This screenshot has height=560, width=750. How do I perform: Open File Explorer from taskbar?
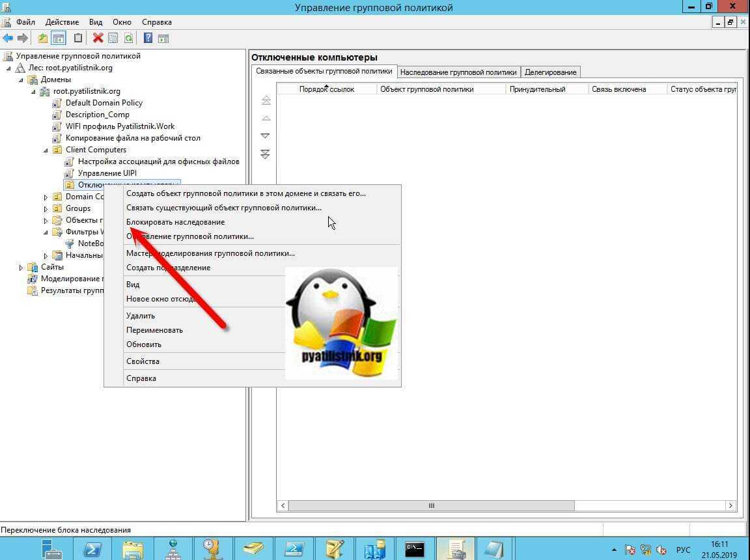(x=133, y=548)
